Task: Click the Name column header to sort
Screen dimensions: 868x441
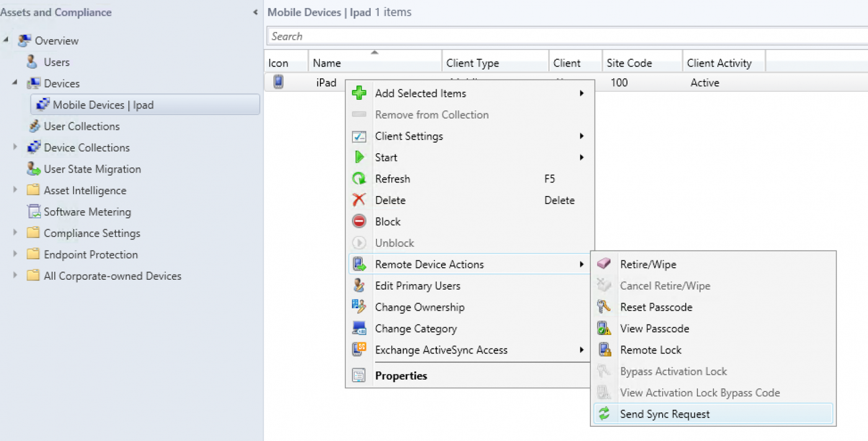Action: [x=372, y=62]
